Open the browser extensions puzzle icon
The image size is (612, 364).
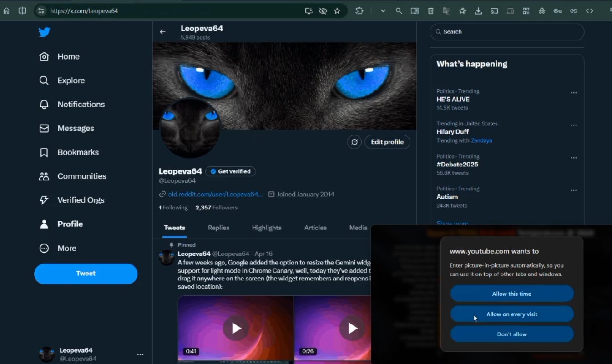click(359, 11)
